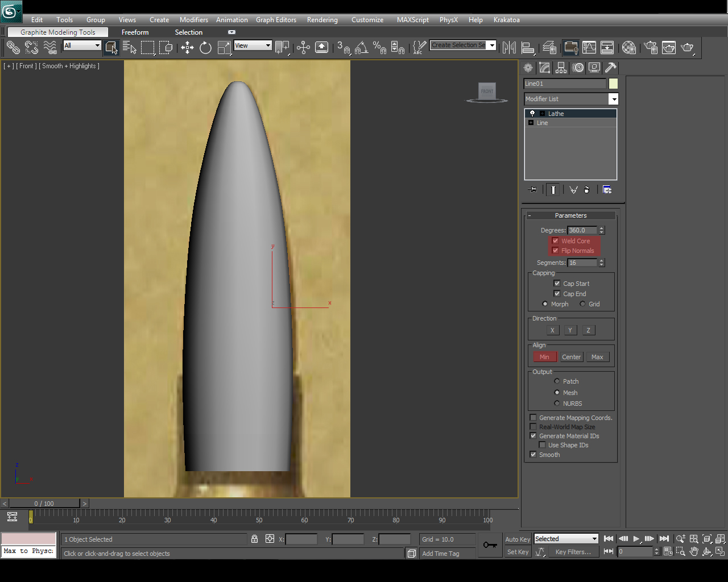Screen dimensions: 728x582
Task: Click the object color swatch beside Line01
Action: (613, 84)
